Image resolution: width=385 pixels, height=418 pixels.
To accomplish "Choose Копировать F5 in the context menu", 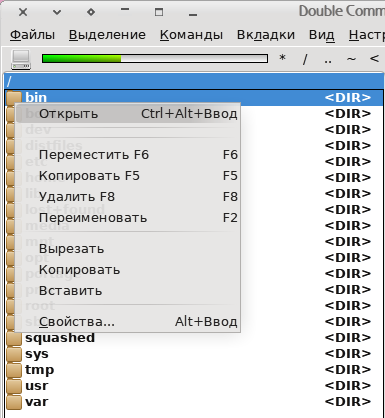I will click(128, 176).
